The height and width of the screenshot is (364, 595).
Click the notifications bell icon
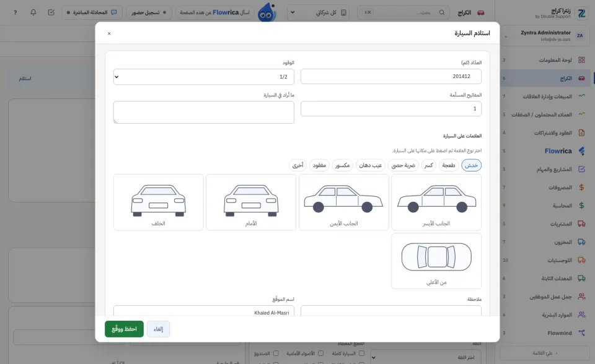pos(33,12)
